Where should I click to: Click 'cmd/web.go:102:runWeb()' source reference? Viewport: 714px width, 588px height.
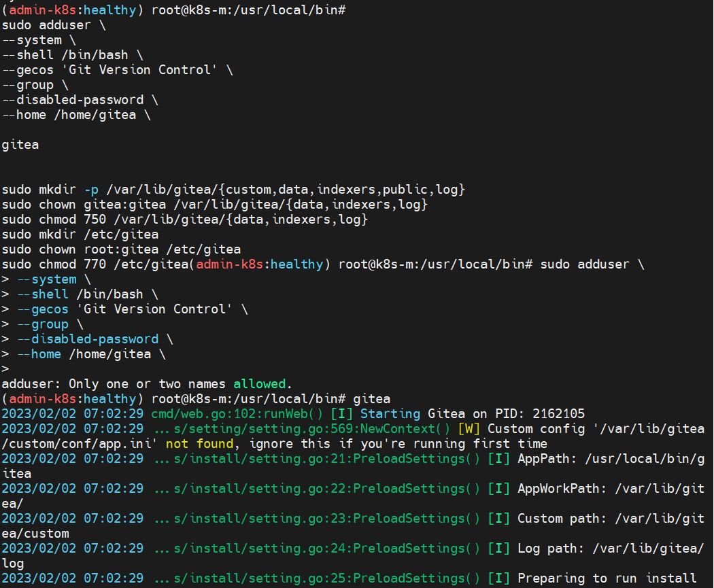coord(237,414)
